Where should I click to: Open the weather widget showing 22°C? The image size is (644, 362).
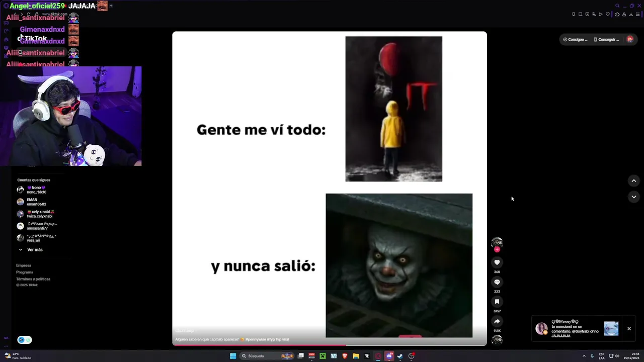coord(18,356)
